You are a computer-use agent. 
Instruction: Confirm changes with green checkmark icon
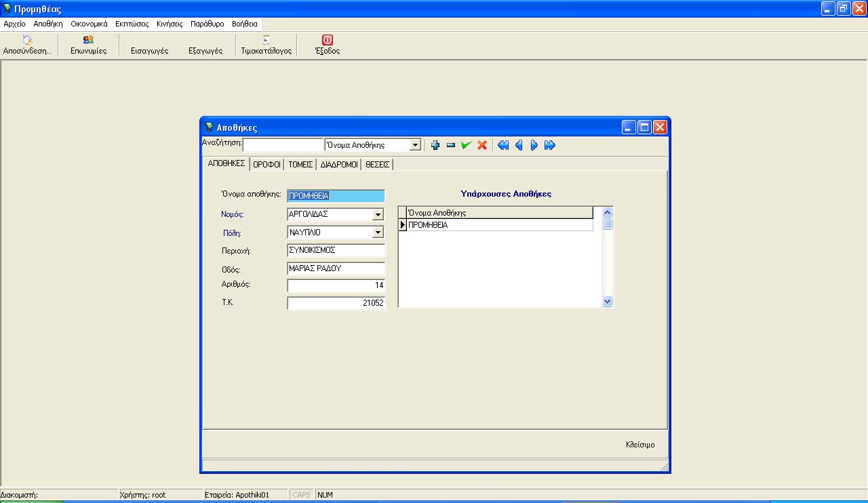(466, 145)
